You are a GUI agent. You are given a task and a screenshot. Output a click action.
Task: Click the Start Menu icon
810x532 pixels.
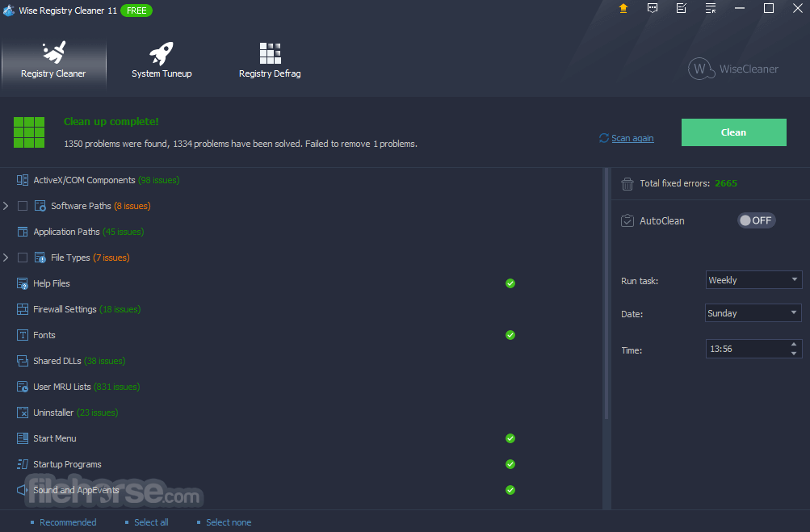pyautogui.click(x=23, y=438)
